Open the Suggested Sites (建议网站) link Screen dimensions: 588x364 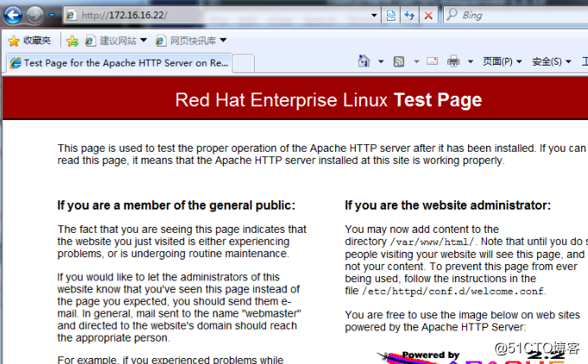pos(111,41)
